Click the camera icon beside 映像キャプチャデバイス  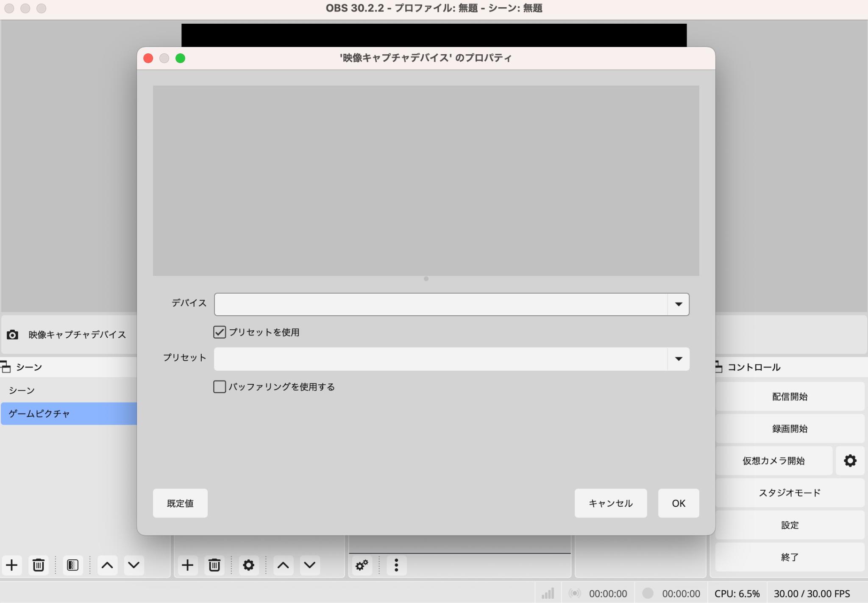(x=12, y=335)
